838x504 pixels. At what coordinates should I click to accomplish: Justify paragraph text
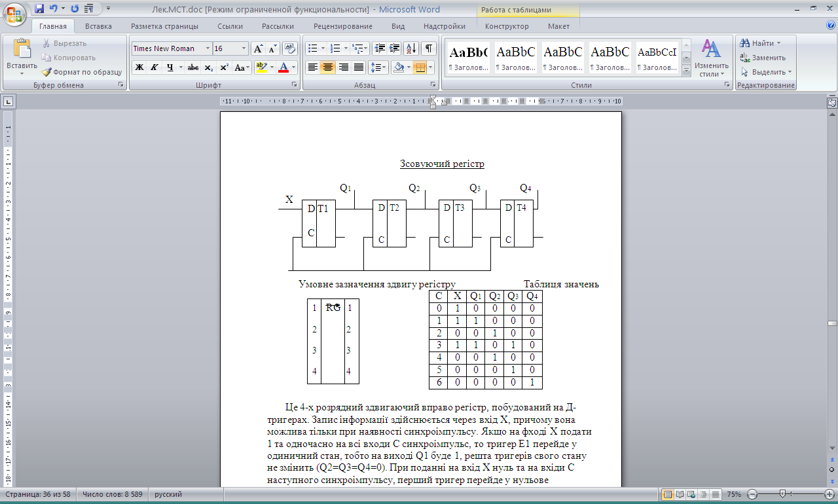[x=358, y=67]
